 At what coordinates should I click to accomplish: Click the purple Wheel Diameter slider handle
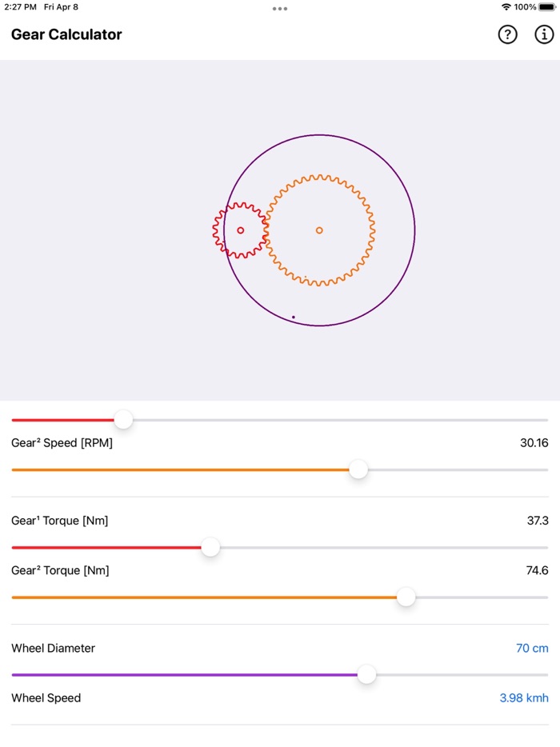366,675
